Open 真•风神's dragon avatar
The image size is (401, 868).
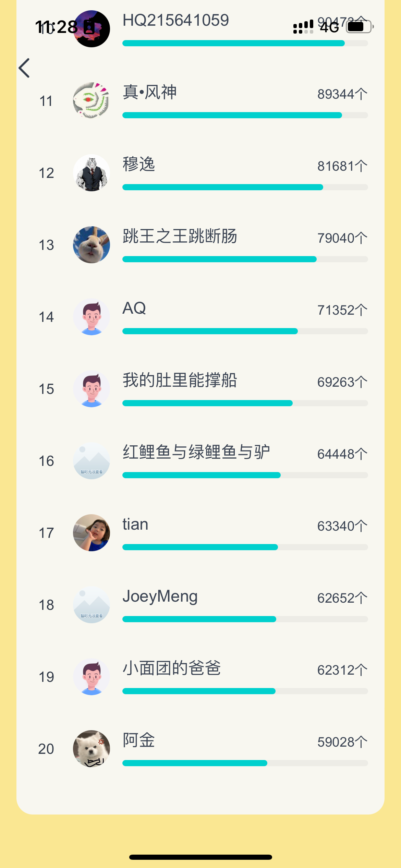[92, 101]
